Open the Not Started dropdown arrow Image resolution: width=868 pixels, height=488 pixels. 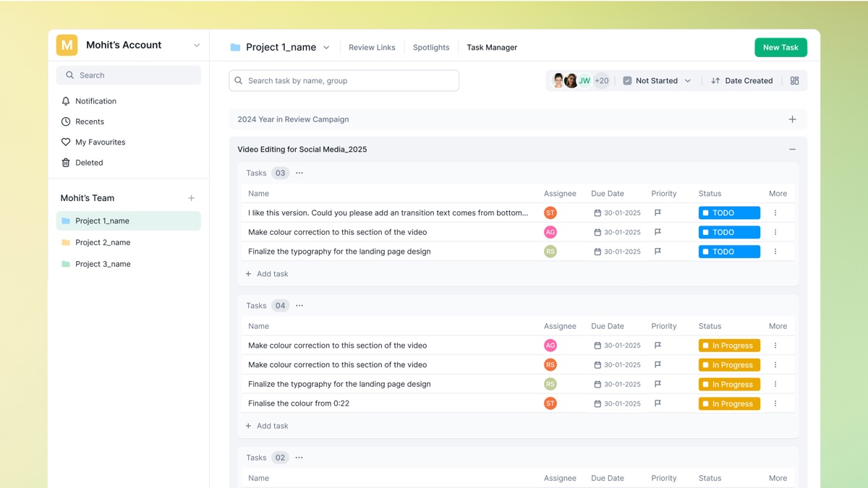pyautogui.click(x=688, y=81)
